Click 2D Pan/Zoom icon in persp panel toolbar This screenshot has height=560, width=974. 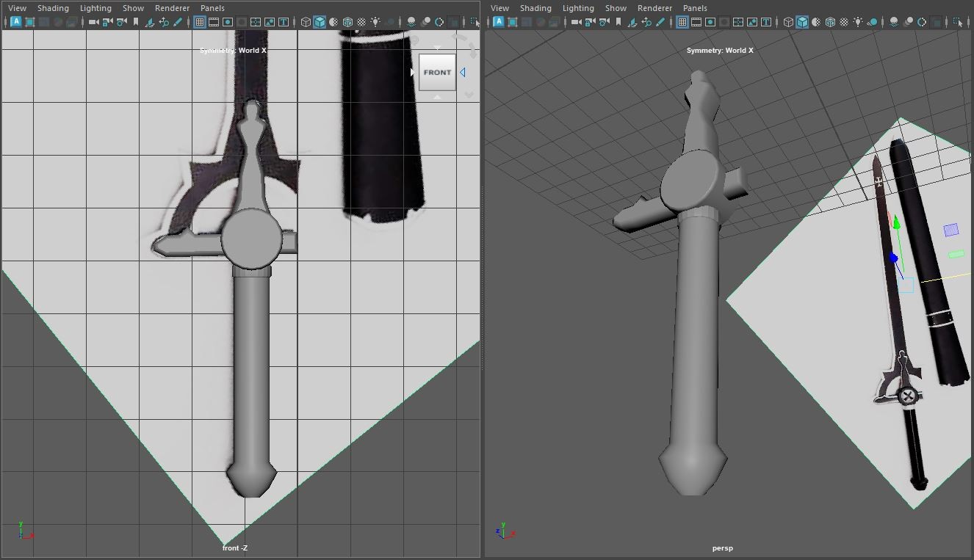click(646, 22)
